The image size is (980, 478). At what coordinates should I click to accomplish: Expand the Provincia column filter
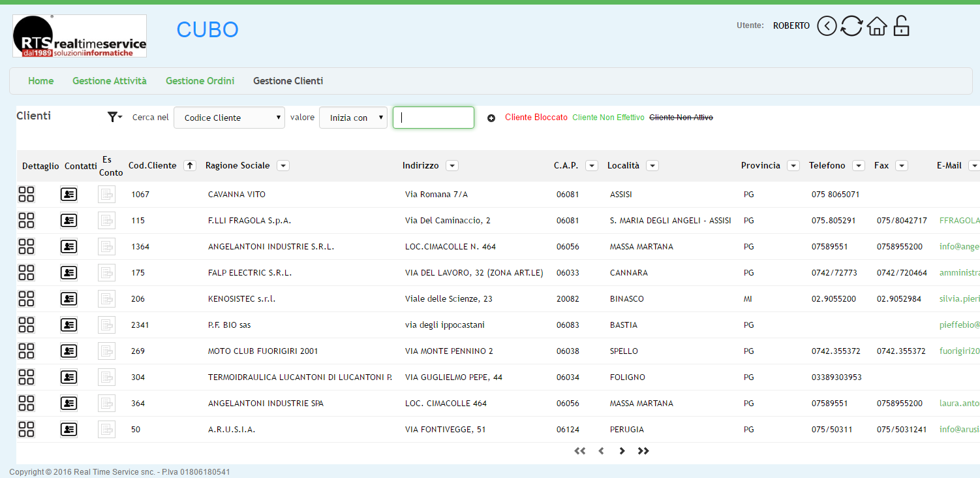[793, 166]
